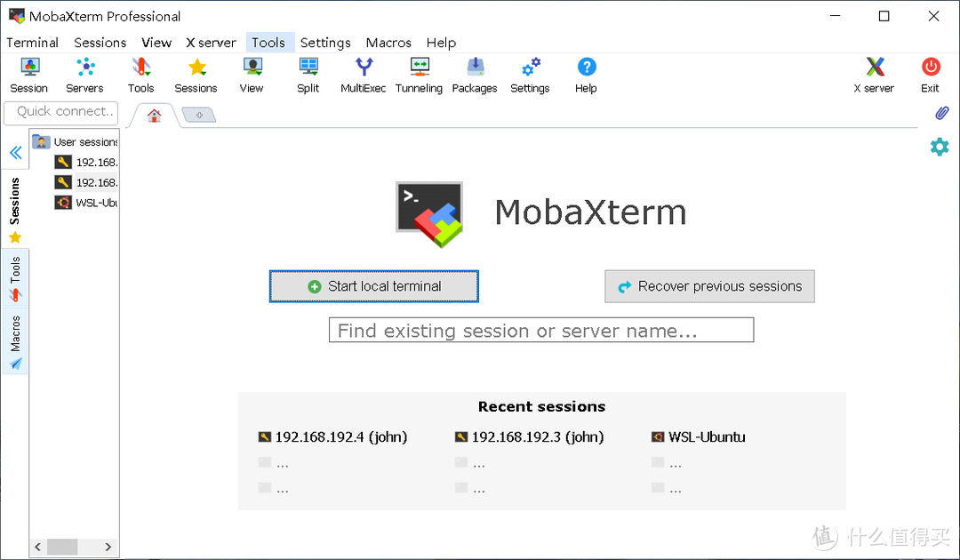Open recent session WSL-Ubuntu
960x560 pixels.
coord(699,437)
